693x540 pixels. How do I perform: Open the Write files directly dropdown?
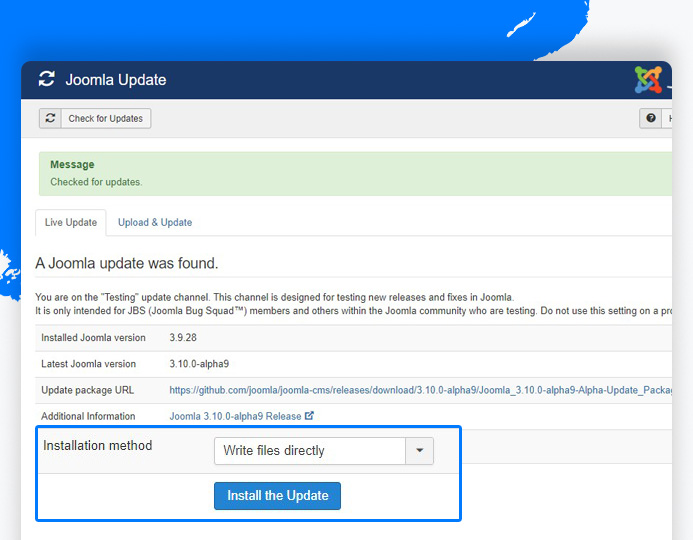[x=324, y=451]
